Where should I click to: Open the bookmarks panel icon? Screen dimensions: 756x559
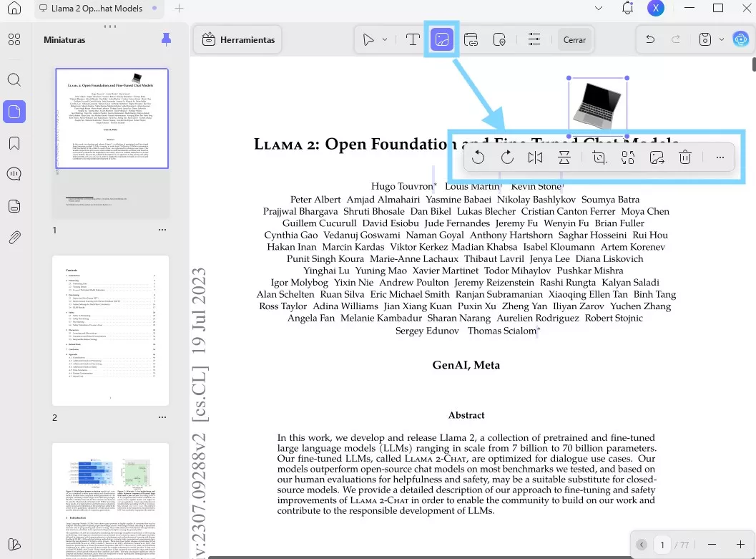[x=14, y=143]
